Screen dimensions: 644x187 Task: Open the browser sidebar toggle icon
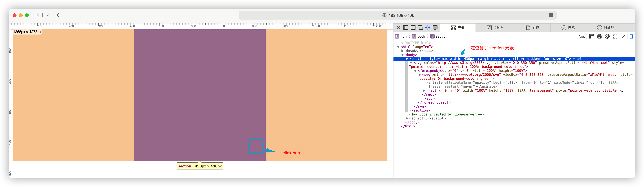pyautogui.click(x=40, y=15)
